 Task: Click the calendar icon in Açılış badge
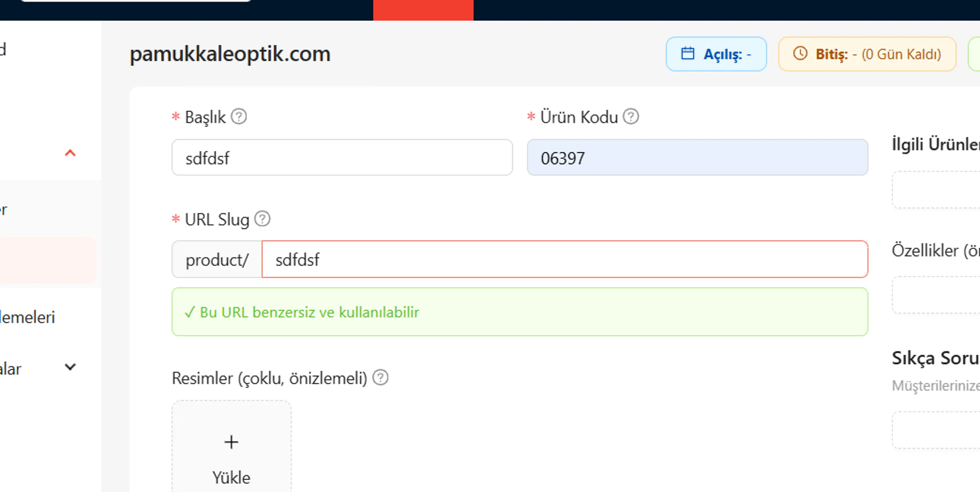click(x=688, y=54)
